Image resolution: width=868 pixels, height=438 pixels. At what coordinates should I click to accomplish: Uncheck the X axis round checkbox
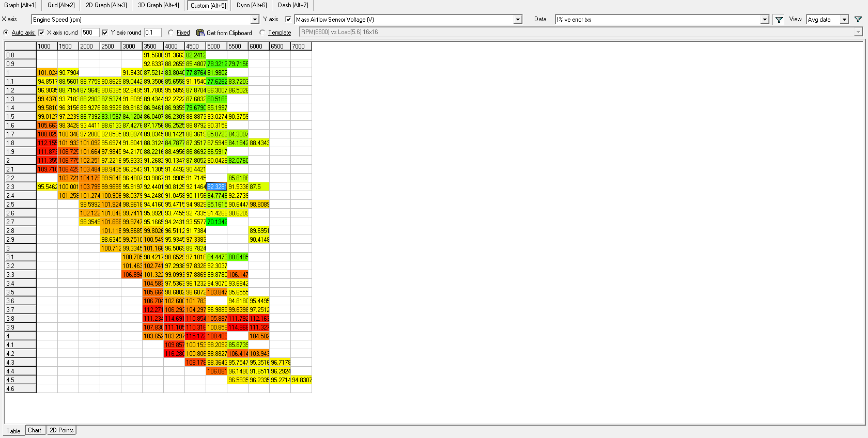tap(42, 33)
